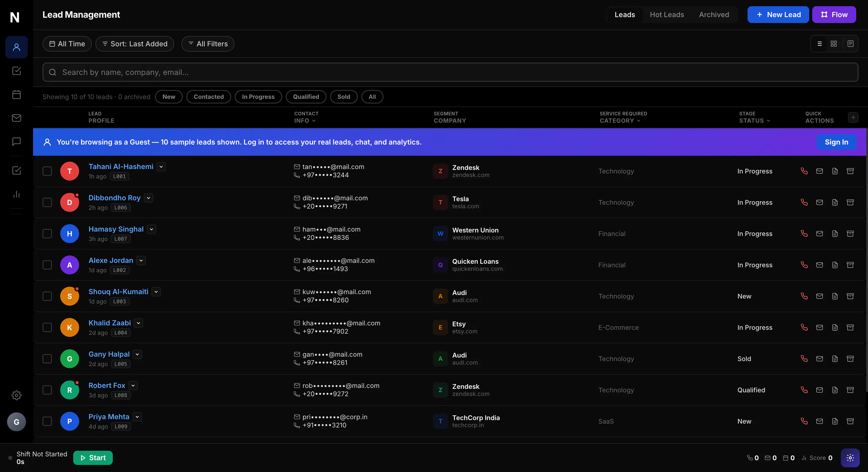The image size is (868, 472).
Task: Open the All Time date range dropdown
Action: (67, 44)
